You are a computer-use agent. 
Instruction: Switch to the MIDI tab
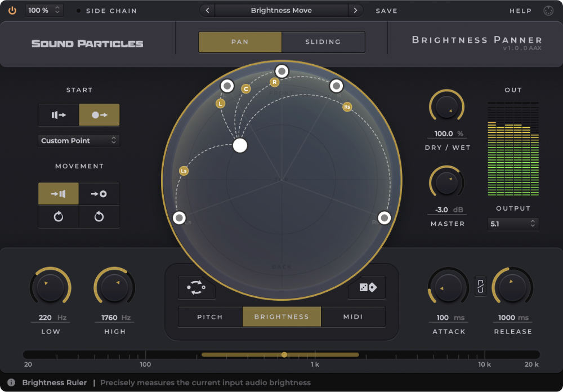(353, 317)
